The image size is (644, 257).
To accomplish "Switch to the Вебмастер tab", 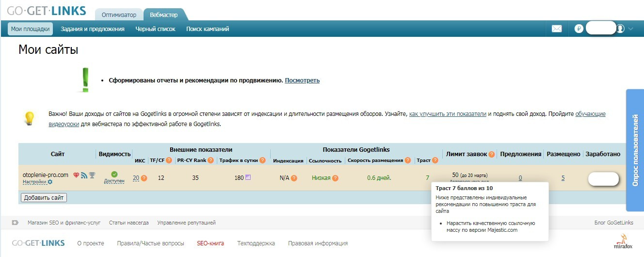I will [164, 15].
